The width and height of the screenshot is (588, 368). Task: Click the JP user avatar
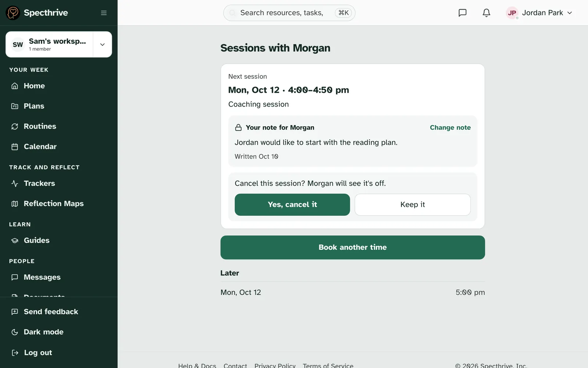(x=512, y=13)
